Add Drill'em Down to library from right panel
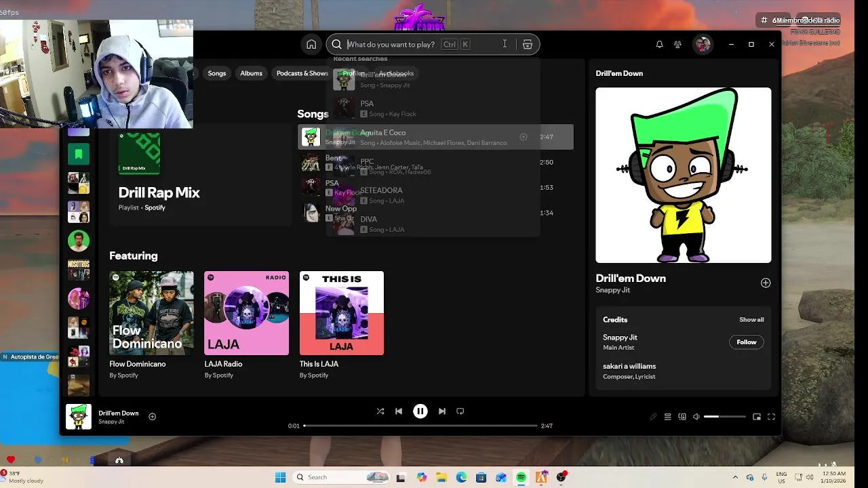 [x=766, y=283]
